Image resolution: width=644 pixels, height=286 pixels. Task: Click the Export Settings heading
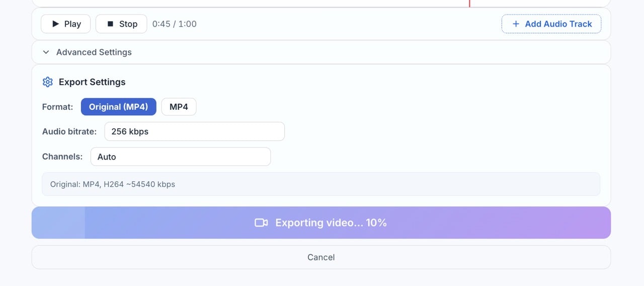point(92,82)
